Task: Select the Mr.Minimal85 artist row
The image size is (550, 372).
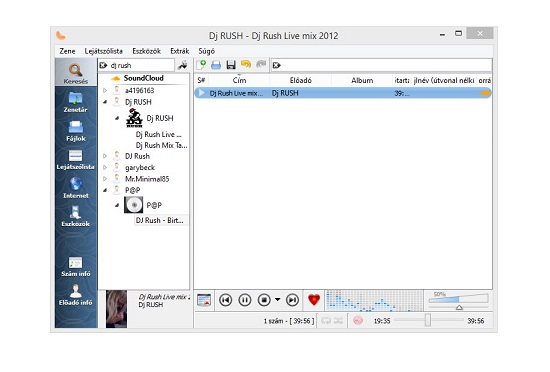Action: point(147,179)
